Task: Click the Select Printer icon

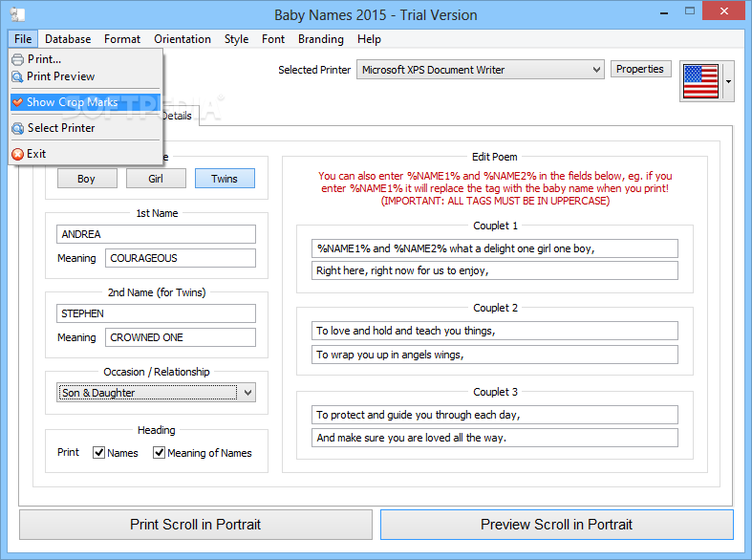Action: click(18, 128)
